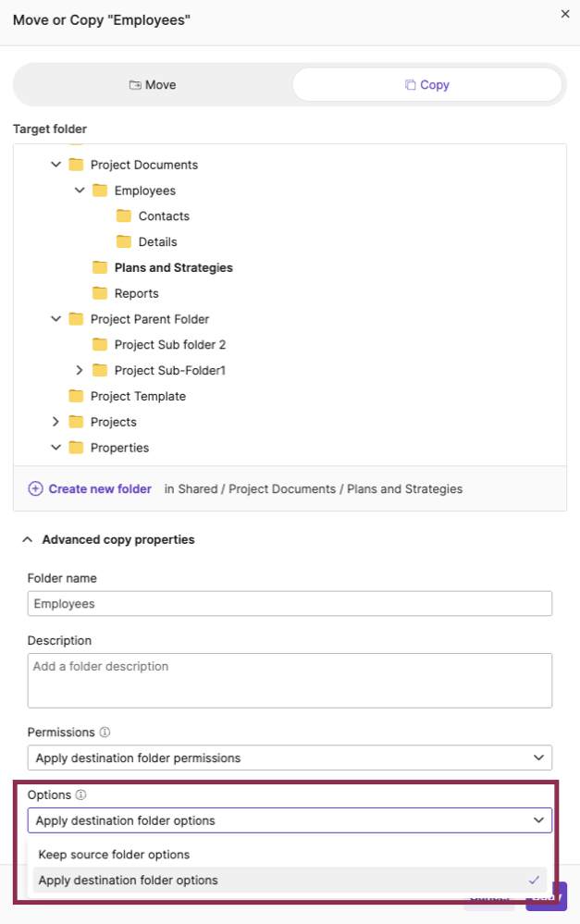
Task: Collapse the Advanced copy properties section
Action: pos(28,539)
